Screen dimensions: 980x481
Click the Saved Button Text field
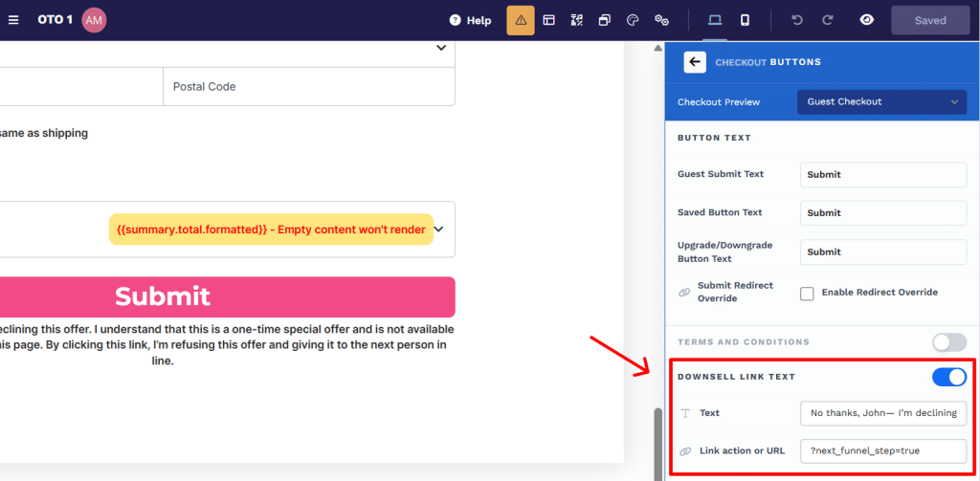pyautogui.click(x=883, y=213)
